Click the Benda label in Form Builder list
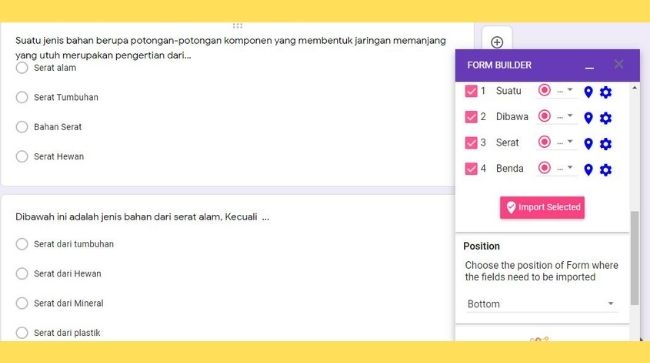This screenshot has height=363, width=650. pyautogui.click(x=509, y=169)
